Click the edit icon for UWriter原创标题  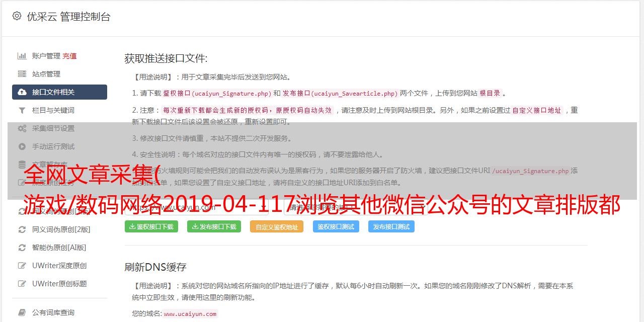point(22,284)
